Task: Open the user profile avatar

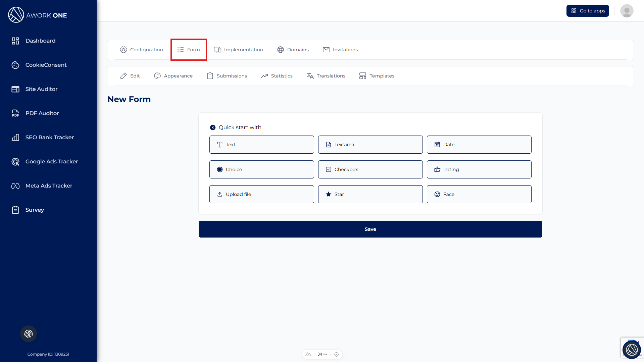Action: (x=627, y=11)
